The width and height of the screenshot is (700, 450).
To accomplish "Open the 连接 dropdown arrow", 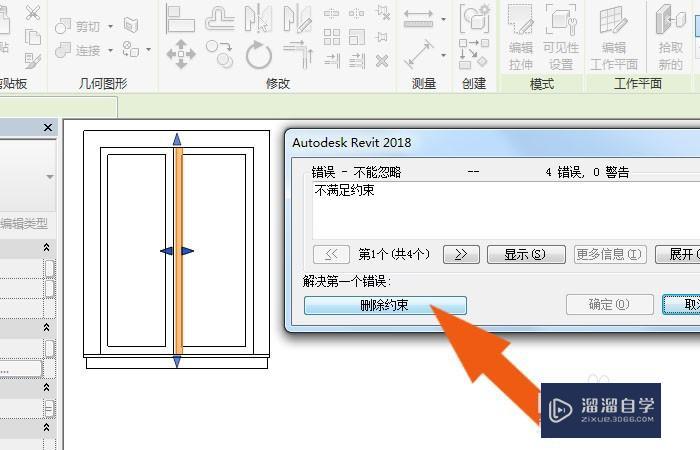I will point(110,50).
